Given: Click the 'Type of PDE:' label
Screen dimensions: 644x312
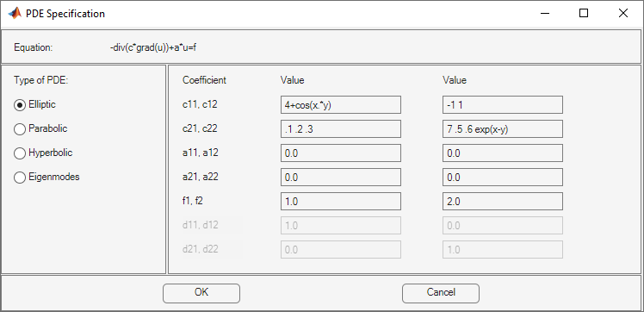Looking at the screenshot, I should tap(40, 80).
